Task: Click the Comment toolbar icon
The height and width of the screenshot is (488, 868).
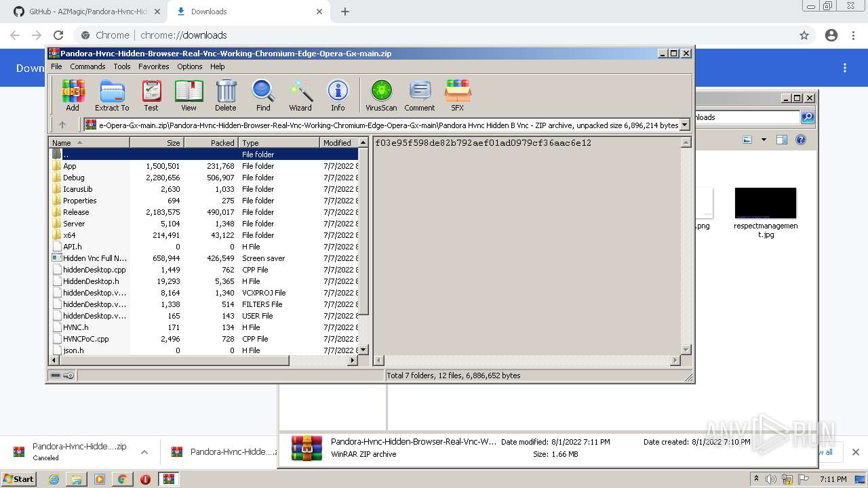Action: click(x=420, y=95)
